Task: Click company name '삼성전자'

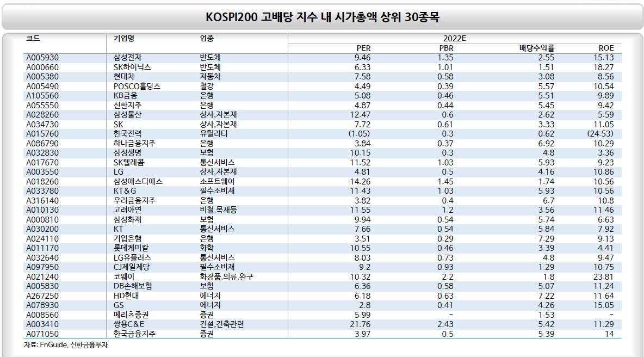Action: coord(127,58)
